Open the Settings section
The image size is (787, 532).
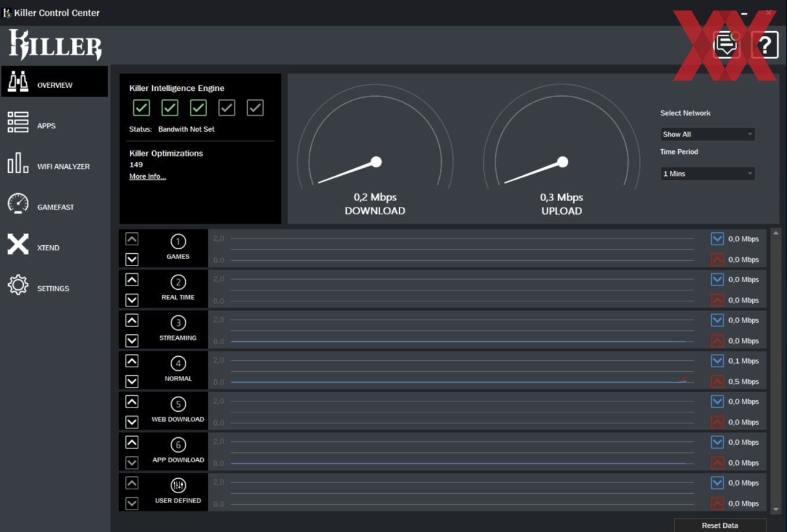coord(54,286)
